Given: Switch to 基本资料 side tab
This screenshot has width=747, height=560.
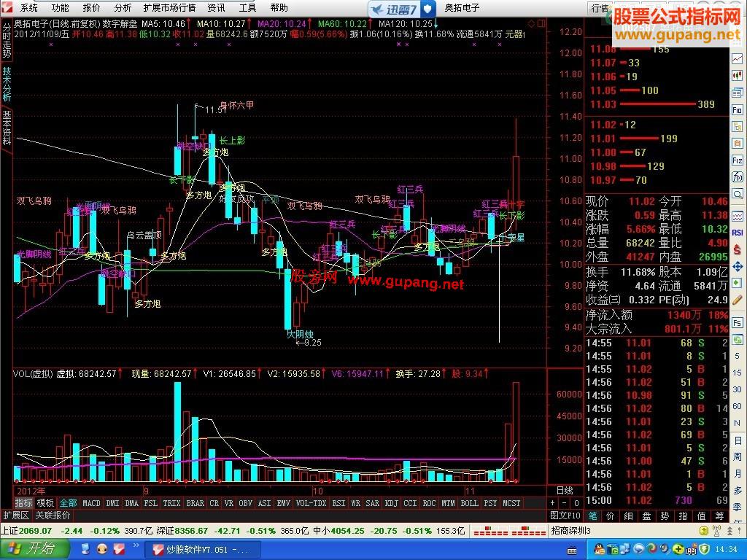Looking at the screenshot, I should click(7, 128).
